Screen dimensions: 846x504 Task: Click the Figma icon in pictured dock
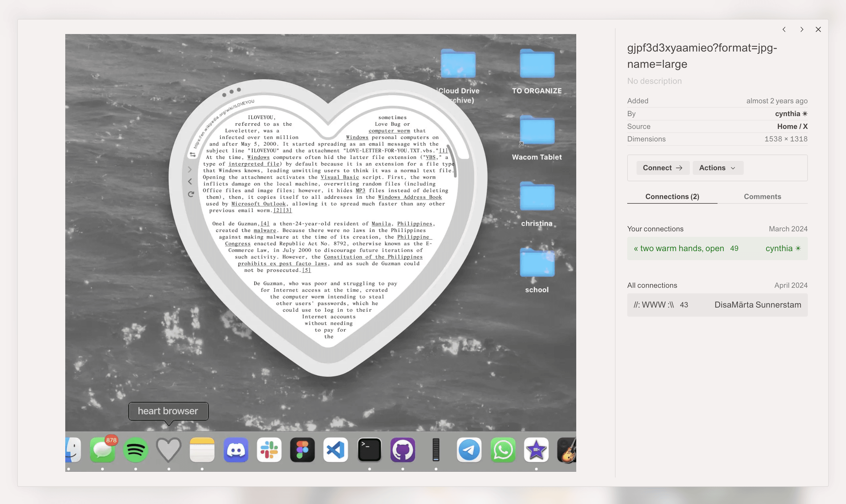[302, 450]
